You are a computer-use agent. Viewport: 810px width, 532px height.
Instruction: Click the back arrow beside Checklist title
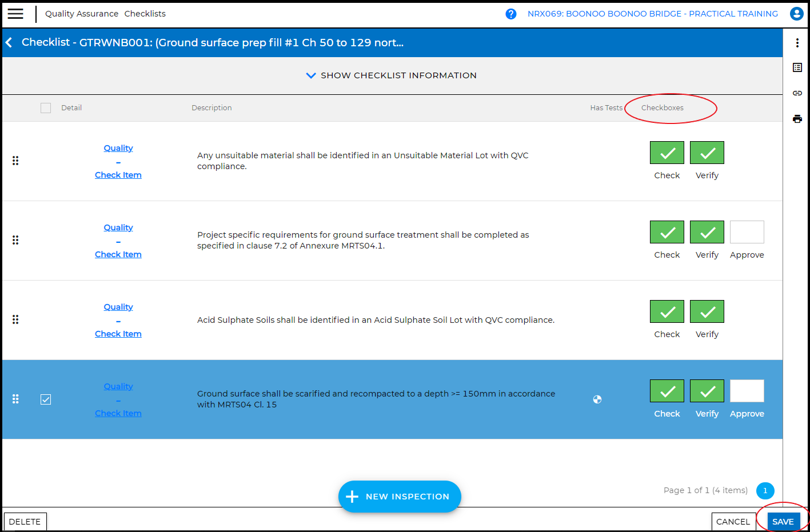(x=9, y=43)
